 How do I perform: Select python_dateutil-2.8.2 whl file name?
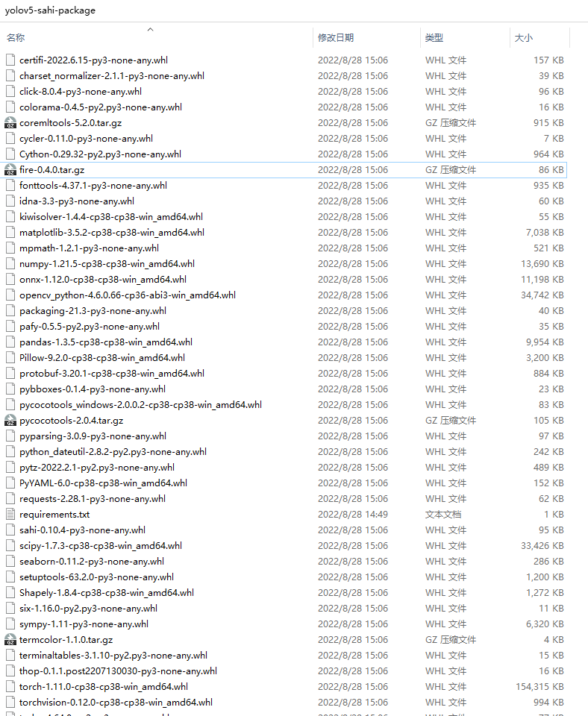click(x=113, y=452)
